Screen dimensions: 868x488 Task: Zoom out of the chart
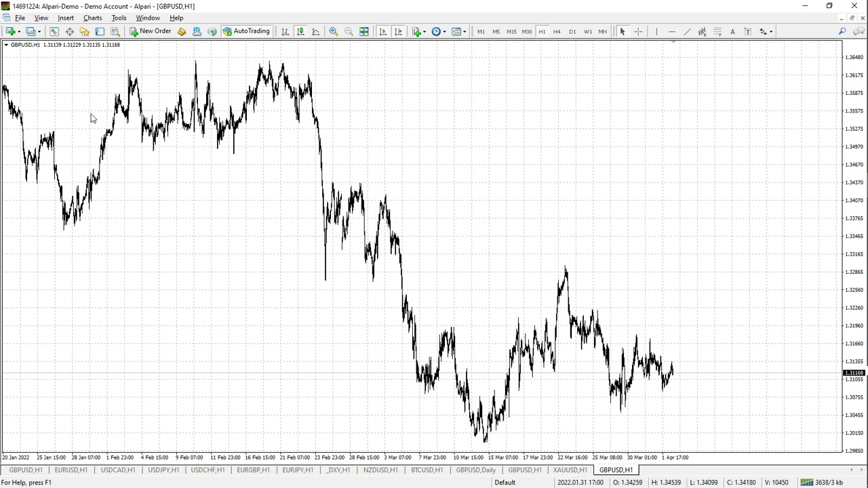[x=349, y=31]
